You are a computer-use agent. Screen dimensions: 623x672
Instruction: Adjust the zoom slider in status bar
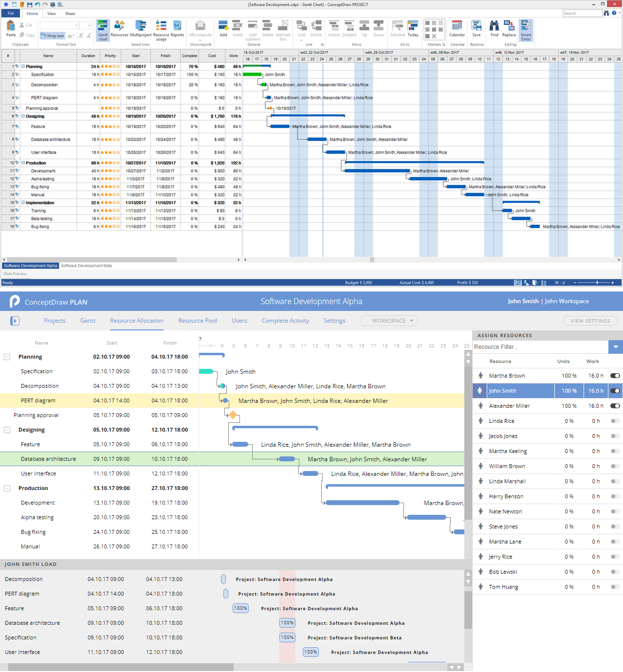[x=597, y=283]
